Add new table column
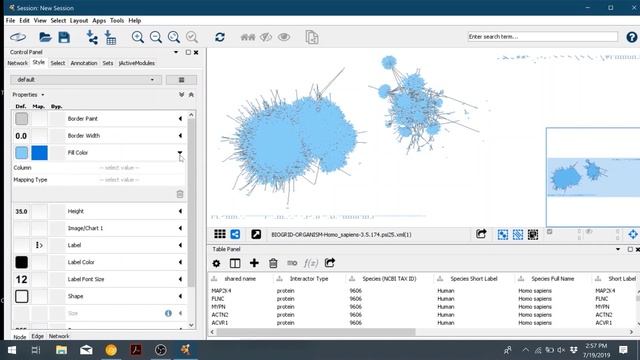 coord(254,263)
